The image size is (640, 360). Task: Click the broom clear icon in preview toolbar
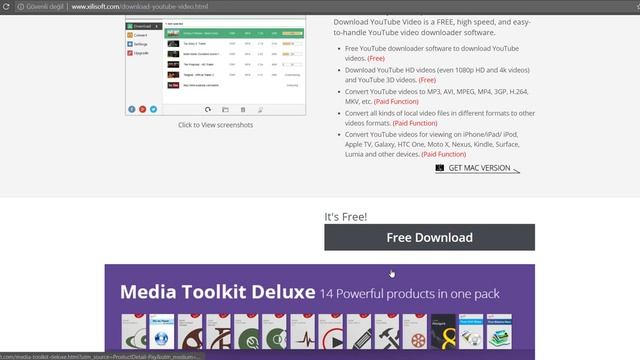pos(260,109)
